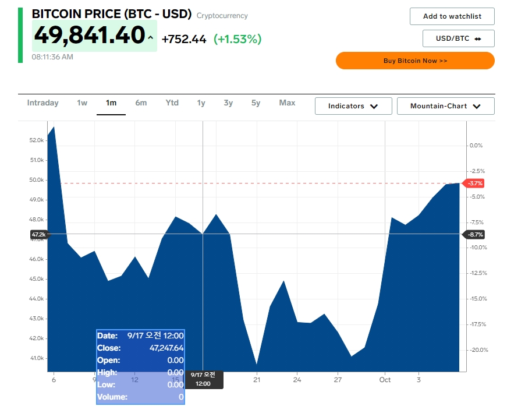Open the Indicators dropdown
The image size is (532, 406).
pyautogui.click(x=353, y=106)
